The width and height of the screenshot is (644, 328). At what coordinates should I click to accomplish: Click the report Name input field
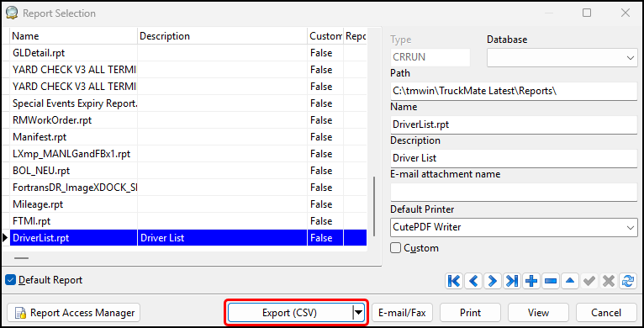coord(514,124)
